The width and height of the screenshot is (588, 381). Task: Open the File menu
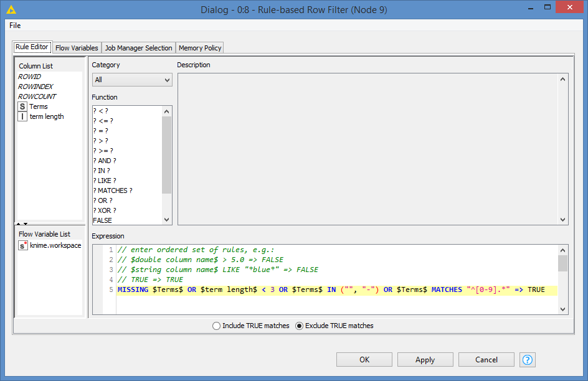point(15,26)
